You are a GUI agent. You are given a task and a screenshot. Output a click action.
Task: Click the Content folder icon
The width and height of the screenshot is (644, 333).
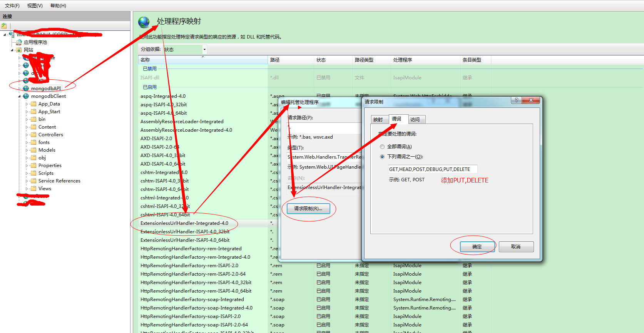(x=33, y=127)
